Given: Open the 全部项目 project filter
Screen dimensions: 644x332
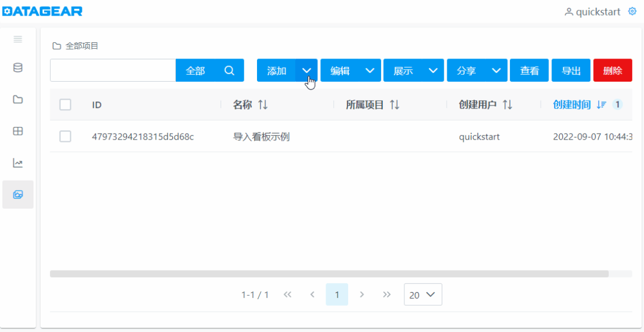Looking at the screenshot, I should (x=75, y=46).
